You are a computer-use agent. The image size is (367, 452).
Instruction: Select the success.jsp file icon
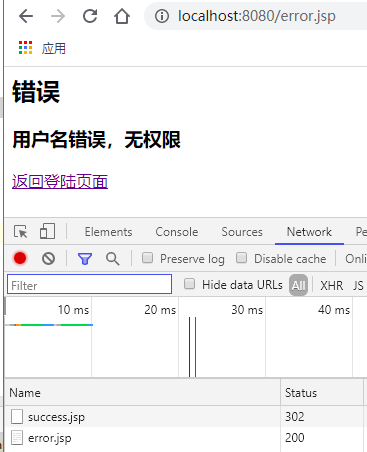[17, 417]
